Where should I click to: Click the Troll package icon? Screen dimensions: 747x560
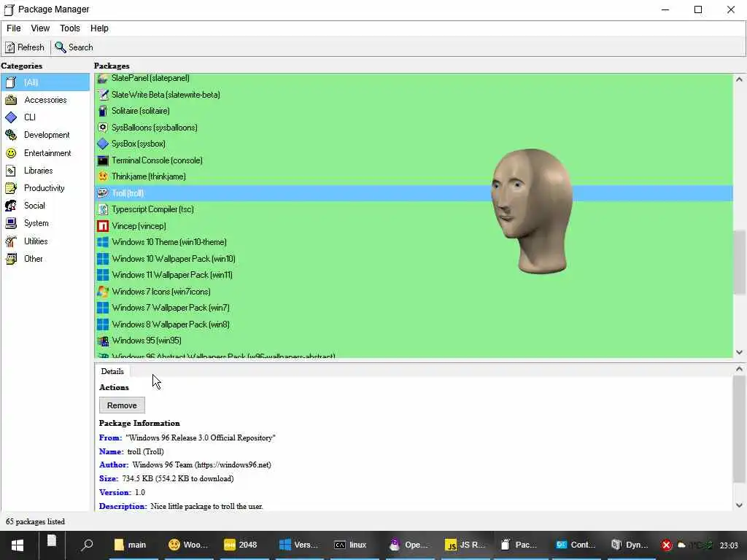103,192
